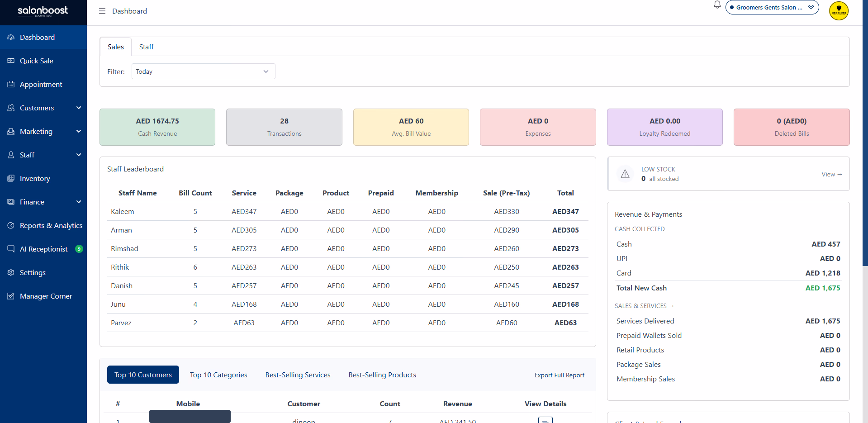Click the Reports & Analytics icon

[11, 225]
